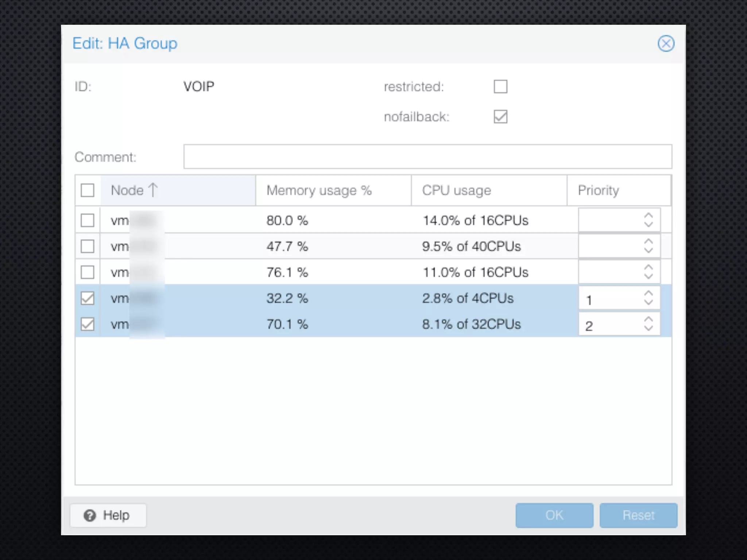
Task: Increase priority for the 32.2% memory node
Action: tap(648, 294)
